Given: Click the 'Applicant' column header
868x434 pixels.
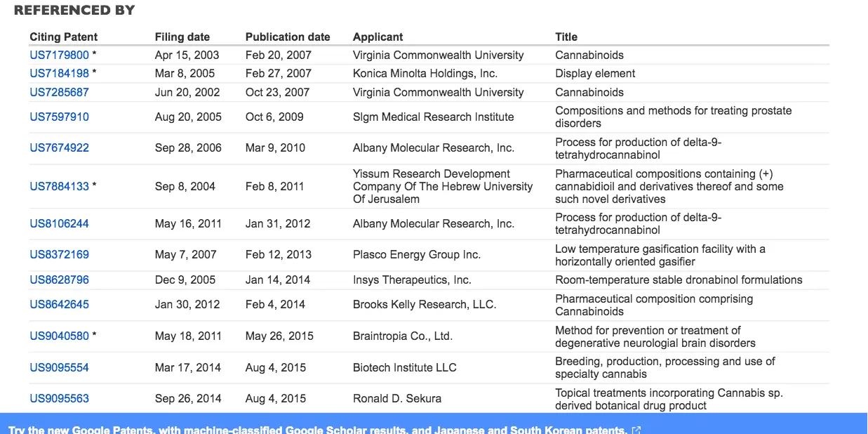Looking at the screenshot, I should click(378, 37).
